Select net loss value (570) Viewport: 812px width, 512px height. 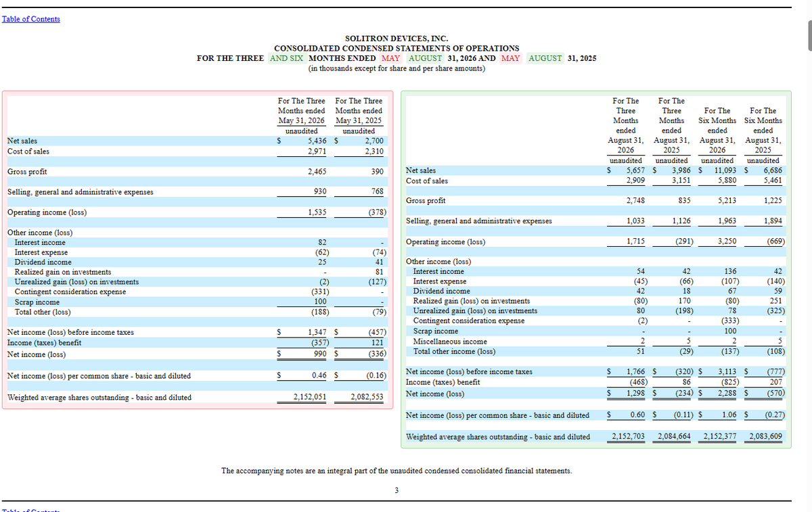[775, 393]
